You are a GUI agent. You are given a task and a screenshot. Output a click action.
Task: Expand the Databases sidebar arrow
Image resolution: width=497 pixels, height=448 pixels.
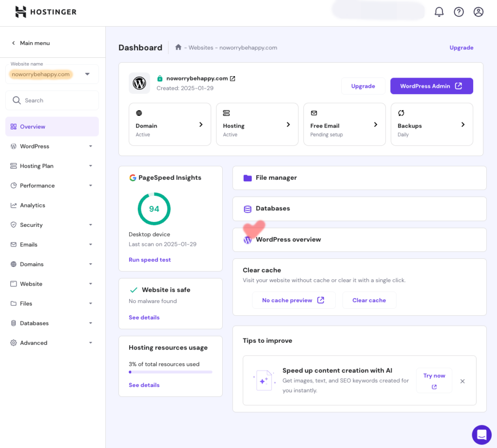[x=91, y=323]
